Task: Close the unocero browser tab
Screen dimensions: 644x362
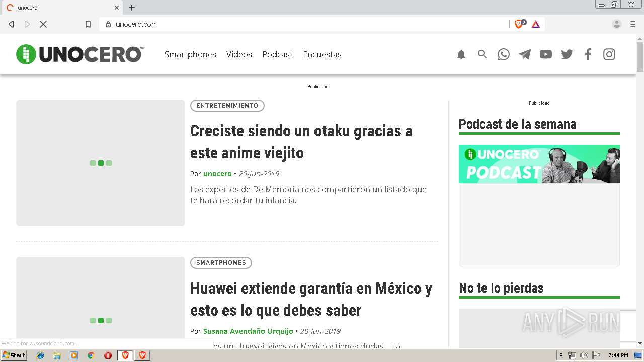Action: pos(117,8)
